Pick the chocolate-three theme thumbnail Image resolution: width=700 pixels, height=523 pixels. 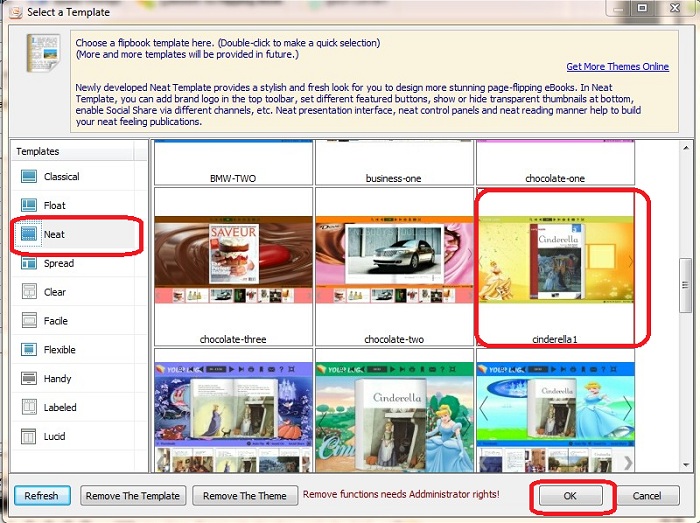(x=233, y=260)
